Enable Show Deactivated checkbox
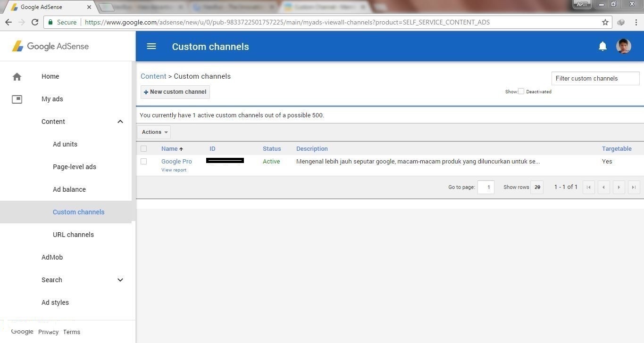Viewport: 644px width, 343px height. 521,91
